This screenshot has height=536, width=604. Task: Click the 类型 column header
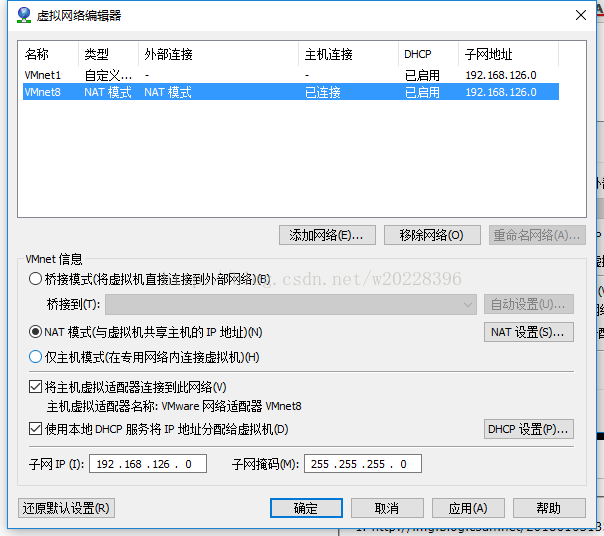tap(109, 54)
